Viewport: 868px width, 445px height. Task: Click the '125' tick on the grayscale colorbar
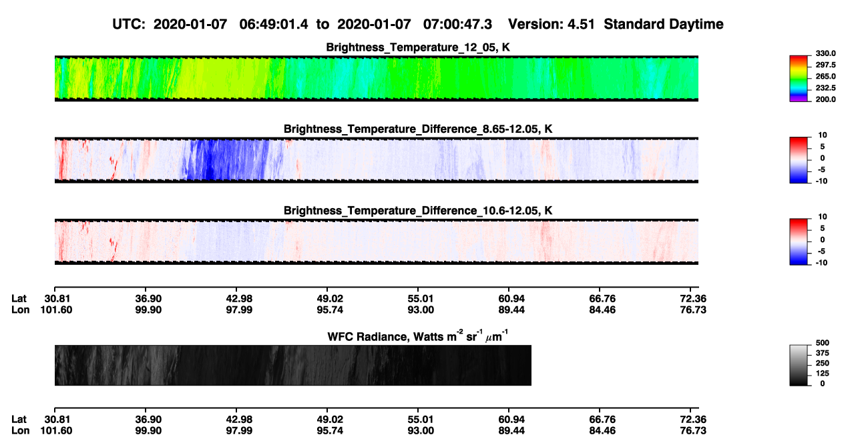click(823, 374)
